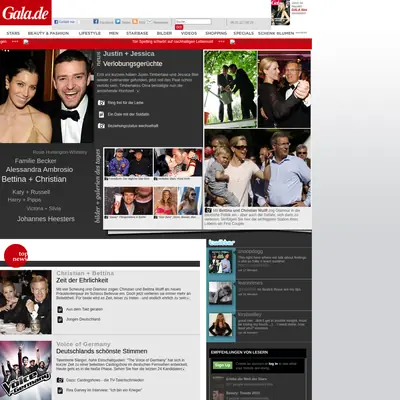Open the LIFESTYLE menu
Image resolution: width=400 pixels, height=400 pixels.
[x=90, y=33]
